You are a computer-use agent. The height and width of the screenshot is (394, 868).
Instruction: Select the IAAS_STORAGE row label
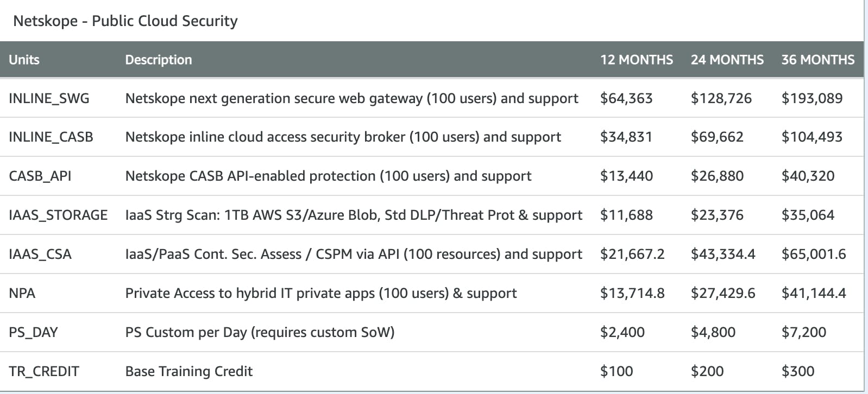point(58,215)
